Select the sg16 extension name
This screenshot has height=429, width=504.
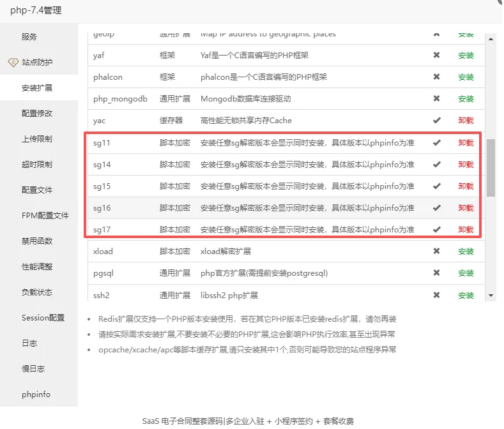102,208
